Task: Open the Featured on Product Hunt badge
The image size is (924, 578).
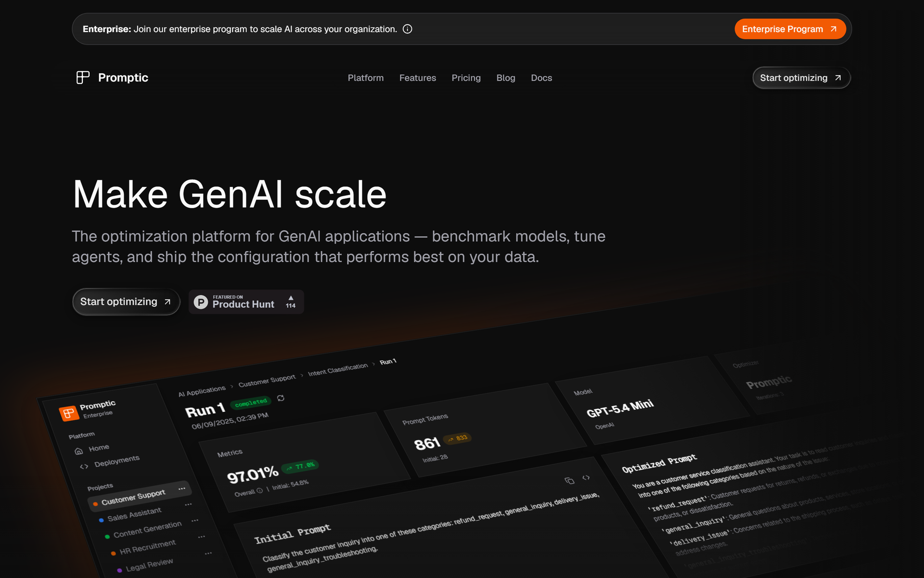Action: point(246,302)
